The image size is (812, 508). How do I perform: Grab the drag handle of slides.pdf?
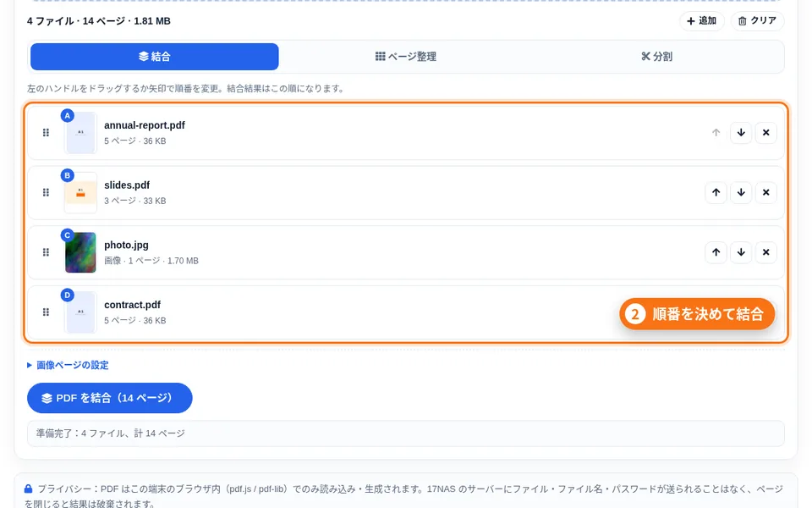tap(46, 192)
